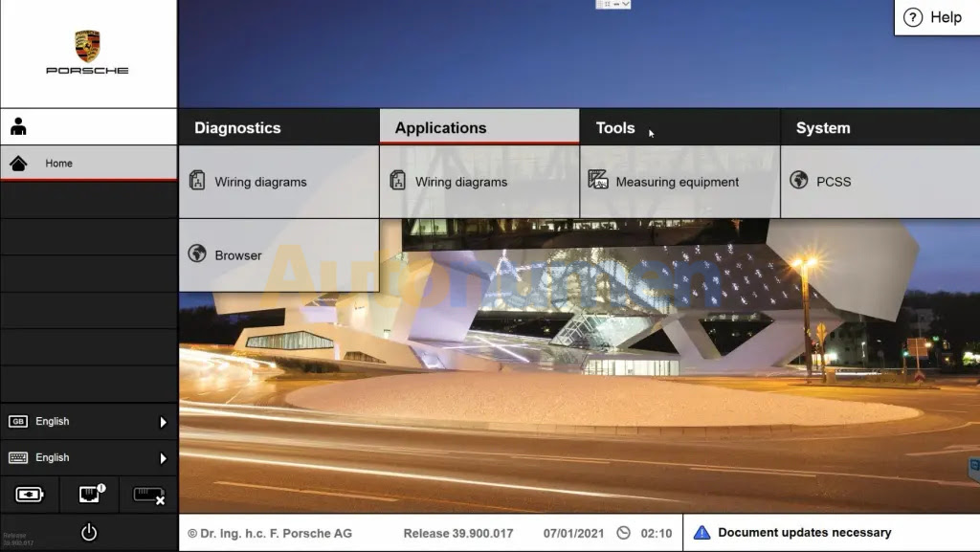Viewport: 980px width, 552px height.
Task: Open Measuring equipment under Tools
Action: pyautogui.click(x=677, y=182)
